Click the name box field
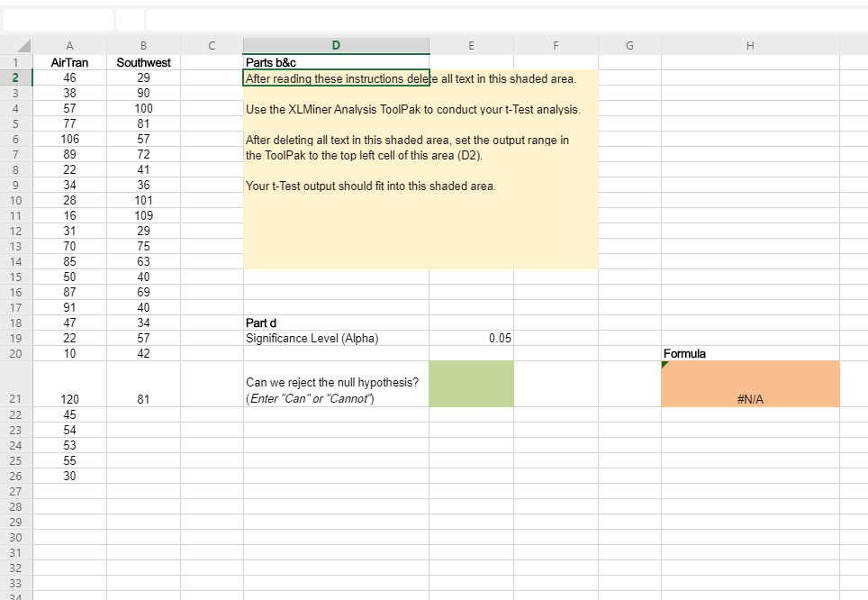868x600 pixels. click(59, 20)
